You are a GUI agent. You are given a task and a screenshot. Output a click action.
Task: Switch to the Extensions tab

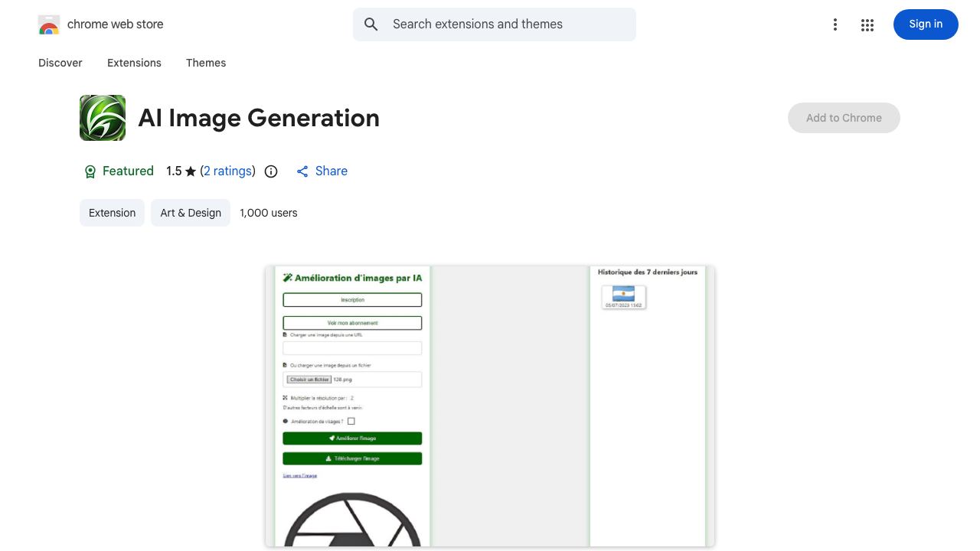(x=134, y=63)
